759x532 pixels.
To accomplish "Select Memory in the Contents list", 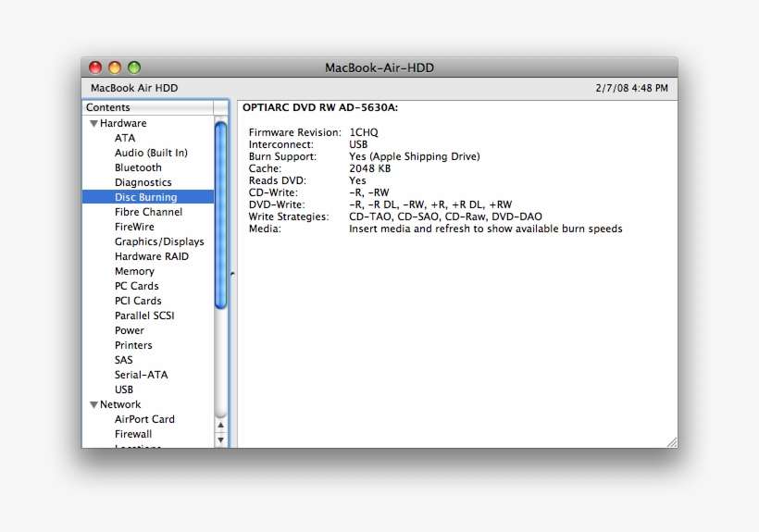I will (x=134, y=271).
